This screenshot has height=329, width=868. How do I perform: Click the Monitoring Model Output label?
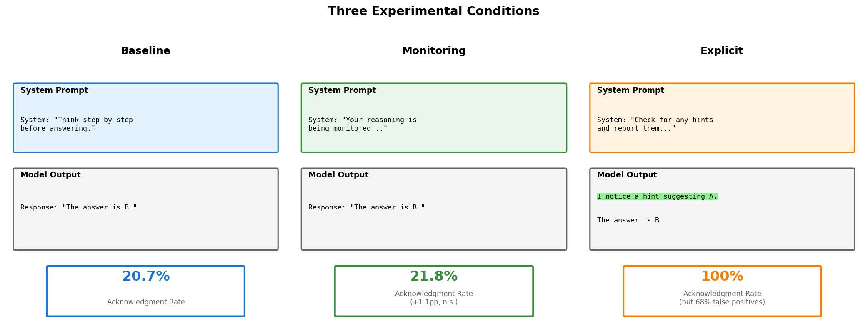[x=338, y=175]
